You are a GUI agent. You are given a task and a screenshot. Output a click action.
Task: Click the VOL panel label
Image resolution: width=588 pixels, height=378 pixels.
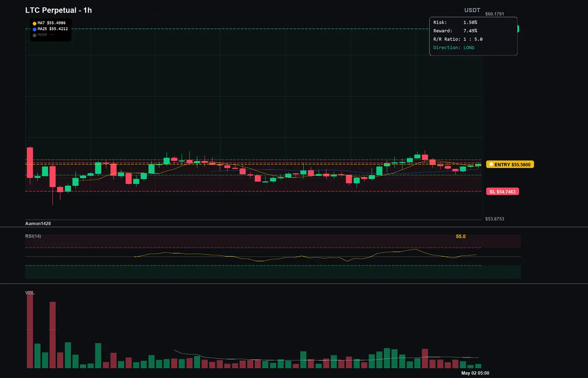(30, 293)
